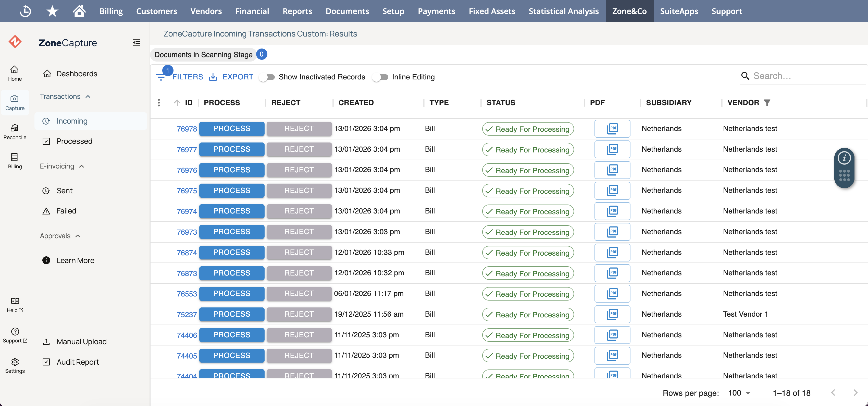Enable Show Inactivated Records
868x406 pixels.
[267, 77]
